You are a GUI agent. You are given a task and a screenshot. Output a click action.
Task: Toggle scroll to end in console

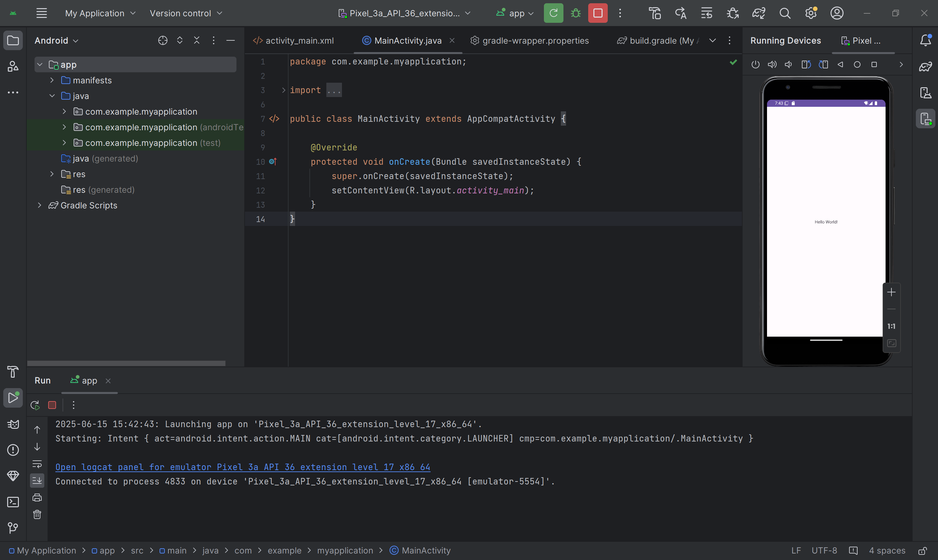[37, 480]
